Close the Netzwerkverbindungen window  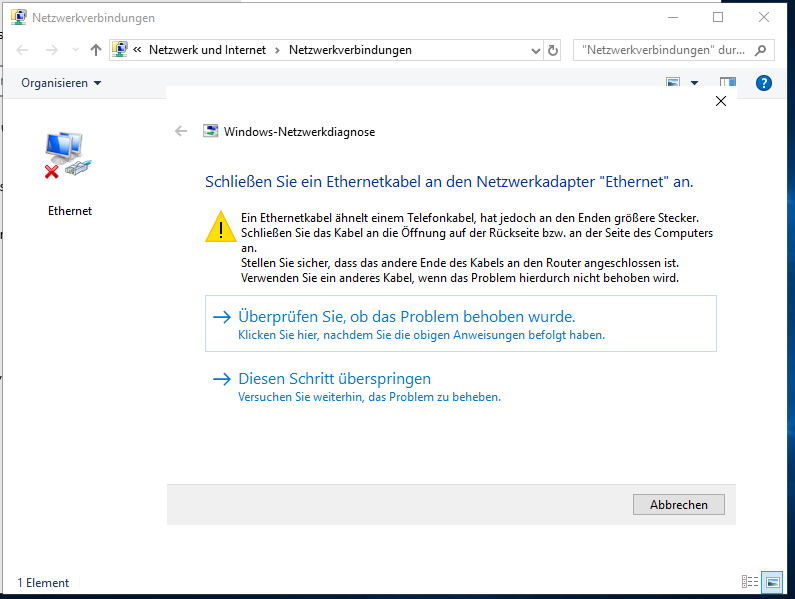764,17
